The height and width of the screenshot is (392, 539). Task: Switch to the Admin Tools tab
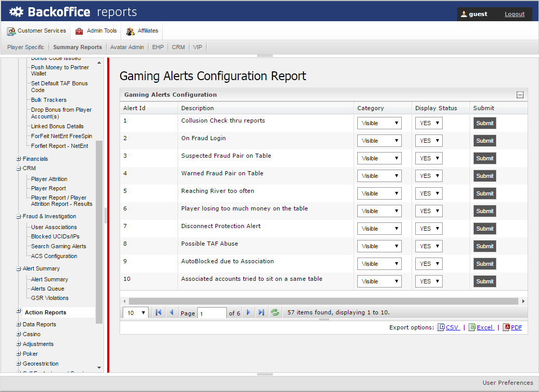point(96,31)
